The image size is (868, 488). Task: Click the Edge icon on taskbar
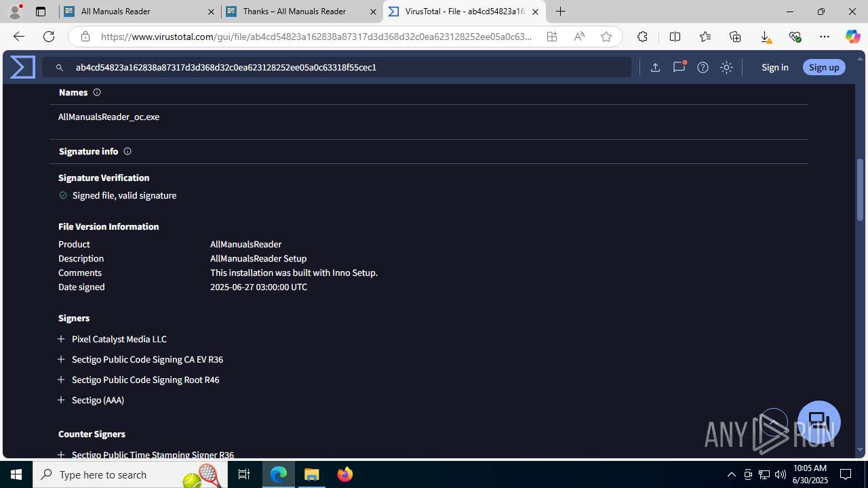click(x=279, y=474)
